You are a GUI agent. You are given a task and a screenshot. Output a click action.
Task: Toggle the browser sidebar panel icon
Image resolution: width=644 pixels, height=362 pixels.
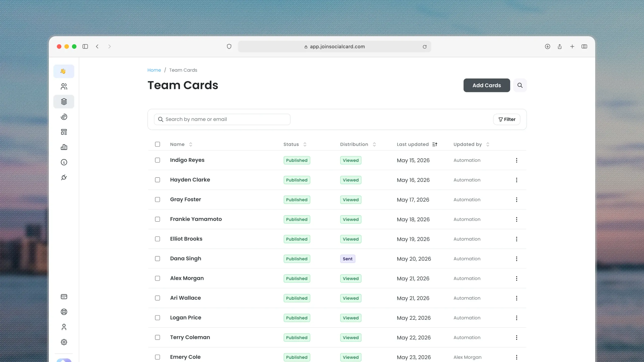[85, 47]
